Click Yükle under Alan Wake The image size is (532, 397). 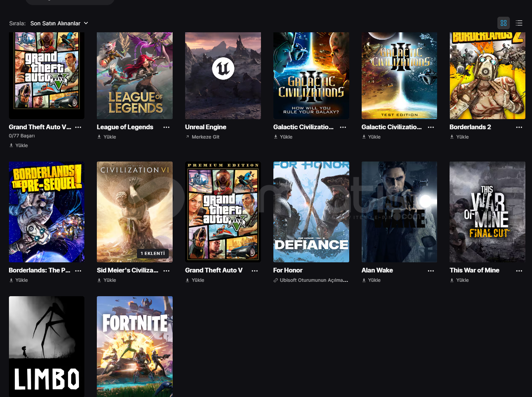tap(371, 280)
